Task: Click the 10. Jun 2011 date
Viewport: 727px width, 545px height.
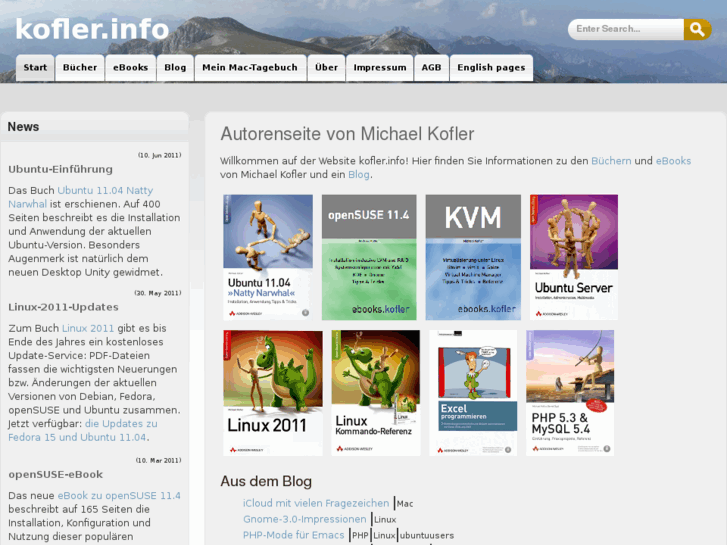Action: click(x=159, y=155)
